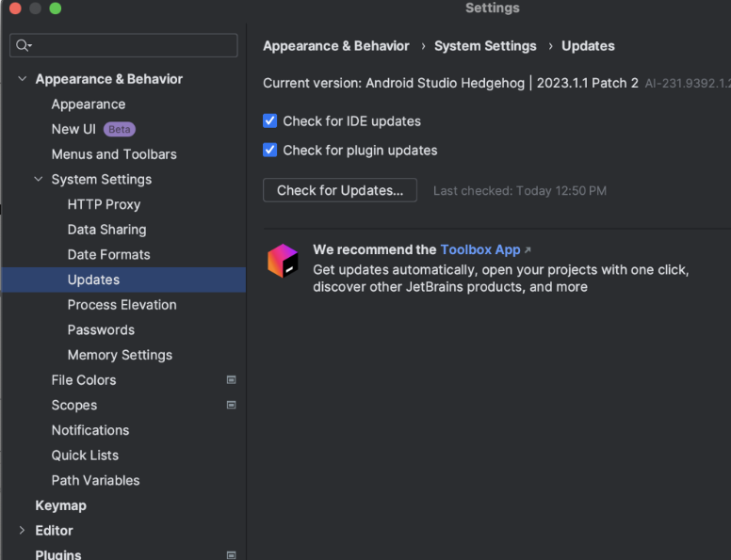
Task: Open the HTTP Proxy settings
Action: (104, 204)
